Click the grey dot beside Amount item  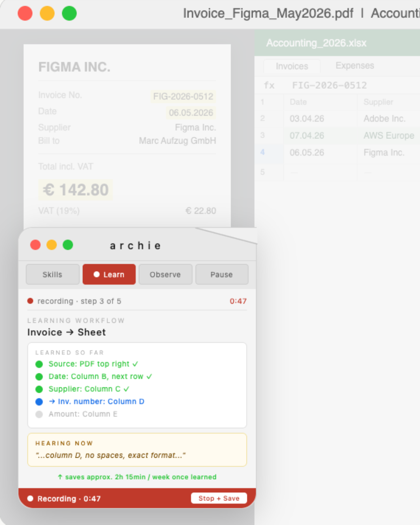pyautogui.click(x=39, y=414)
